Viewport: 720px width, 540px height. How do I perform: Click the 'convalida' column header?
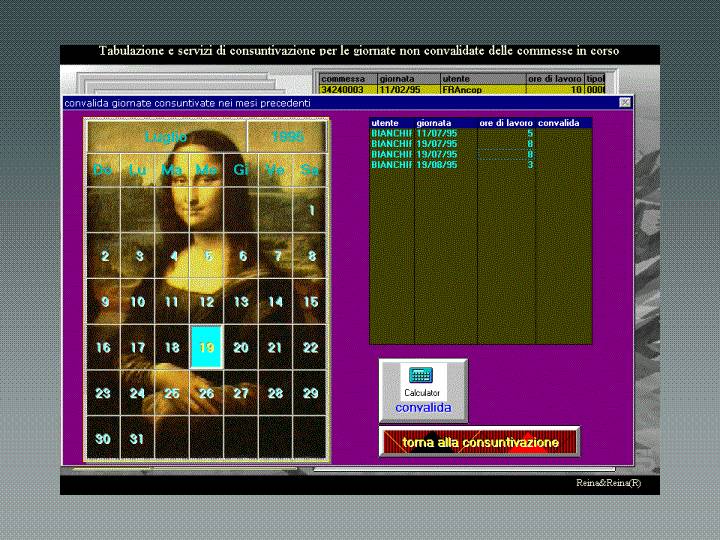563,123
